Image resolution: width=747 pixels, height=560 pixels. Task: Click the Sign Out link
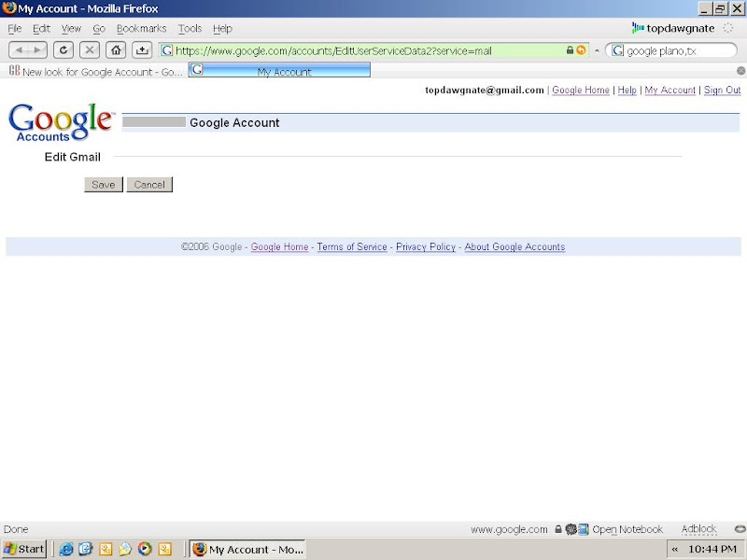pyautogui.click(x=722, y=90)
